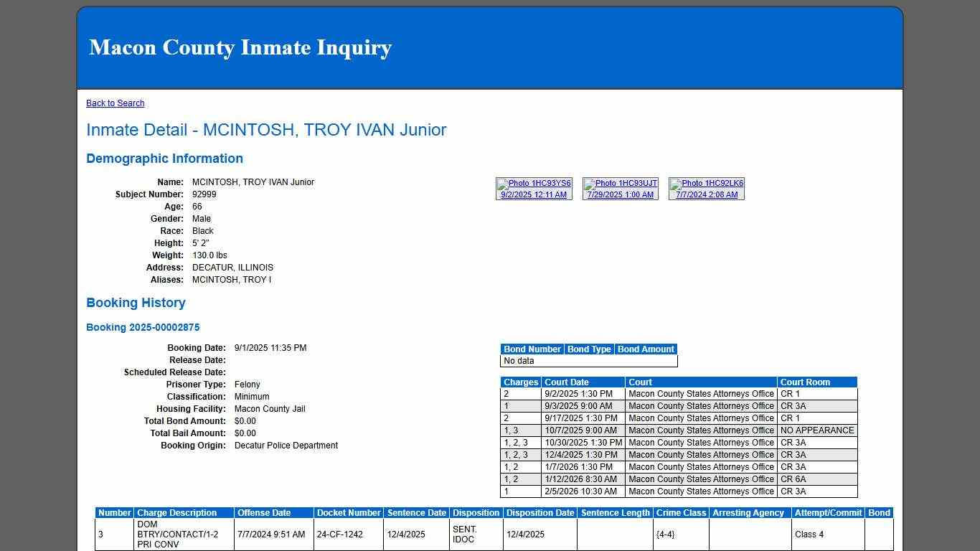Click the Macon County Inmate Inquiry title
980x551 pixels.
coord(240,47)
